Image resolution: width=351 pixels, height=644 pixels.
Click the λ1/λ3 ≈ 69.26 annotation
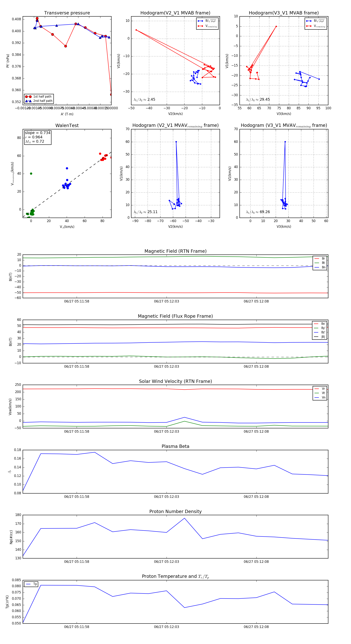point(258,212)
